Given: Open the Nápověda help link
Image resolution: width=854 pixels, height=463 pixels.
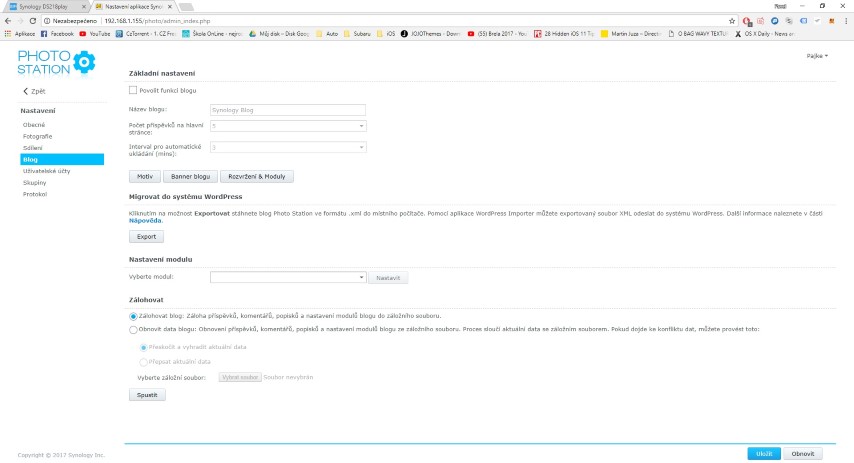Looking at the screenshot, I should click(x=145, y=221).
